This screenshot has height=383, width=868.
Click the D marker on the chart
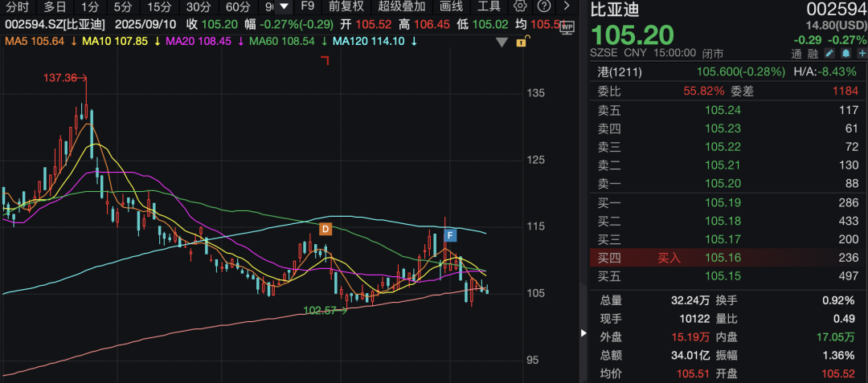(325, 229)
